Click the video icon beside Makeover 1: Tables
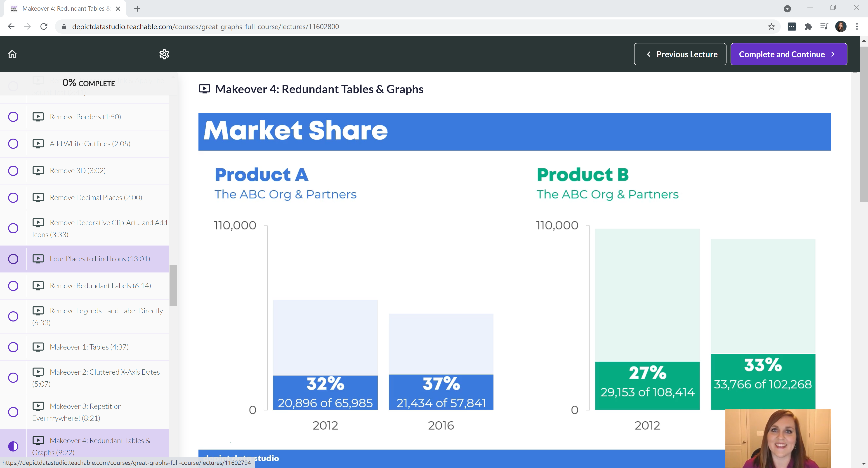Image resolution: width=868 pixels, height=468 pixels. (x=38, y=347)
